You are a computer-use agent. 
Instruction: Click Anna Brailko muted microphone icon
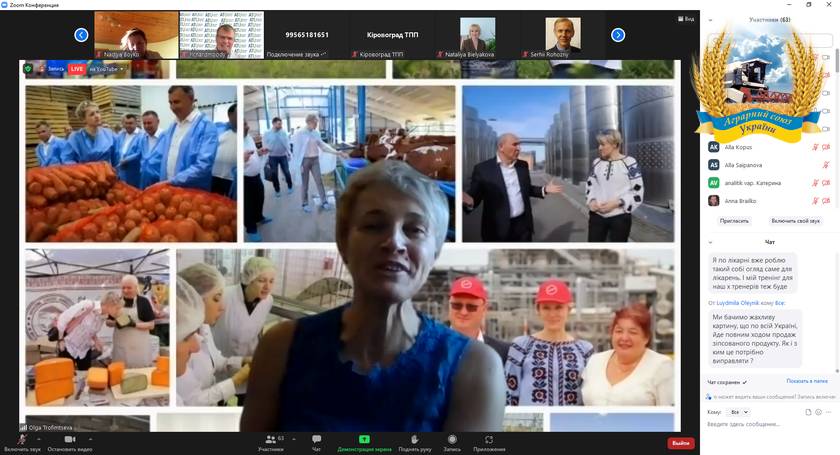[x=815, y=201]
